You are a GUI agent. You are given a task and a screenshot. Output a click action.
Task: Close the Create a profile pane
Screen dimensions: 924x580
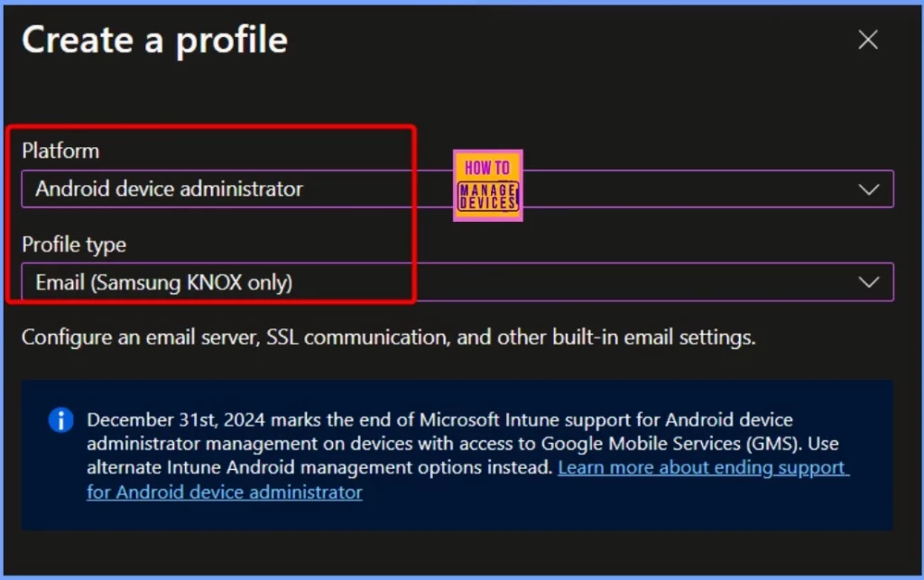coord(867,40)
